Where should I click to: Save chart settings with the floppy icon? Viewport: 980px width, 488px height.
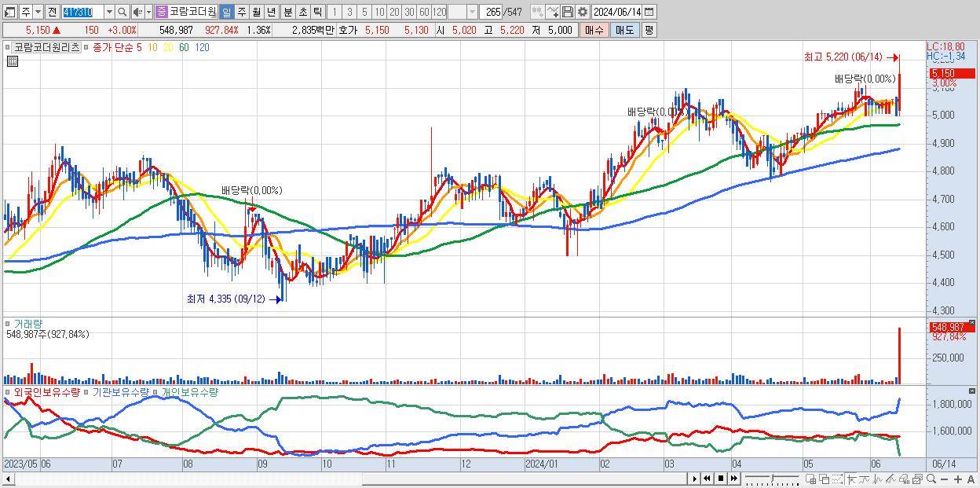click(x=567, y=12)
